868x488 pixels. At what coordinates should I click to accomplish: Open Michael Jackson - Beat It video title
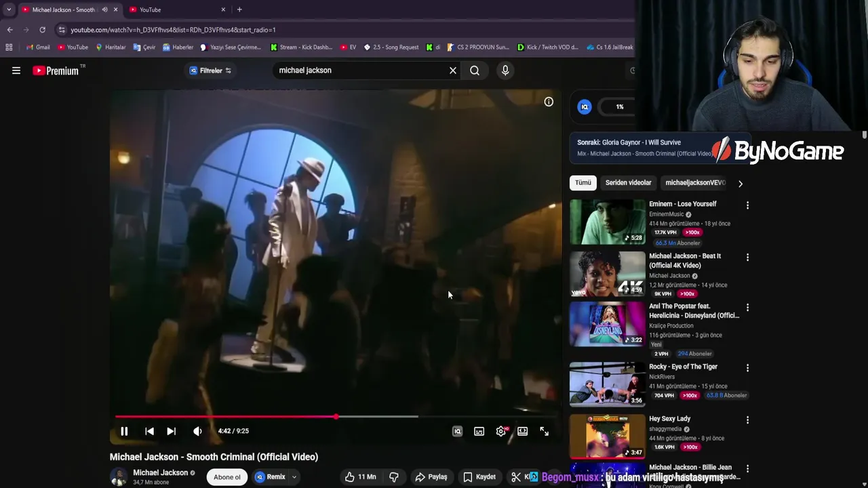tap(685, 260)
